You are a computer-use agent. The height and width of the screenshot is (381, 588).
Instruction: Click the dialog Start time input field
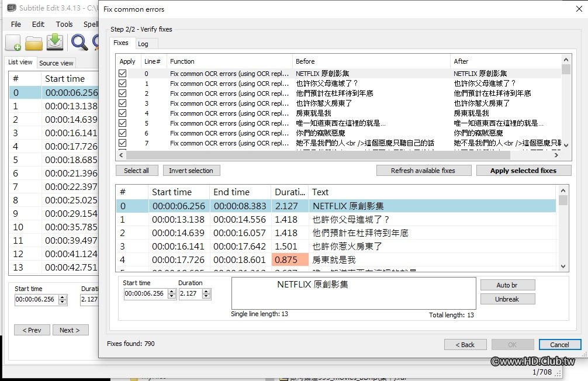click(146, 293)
